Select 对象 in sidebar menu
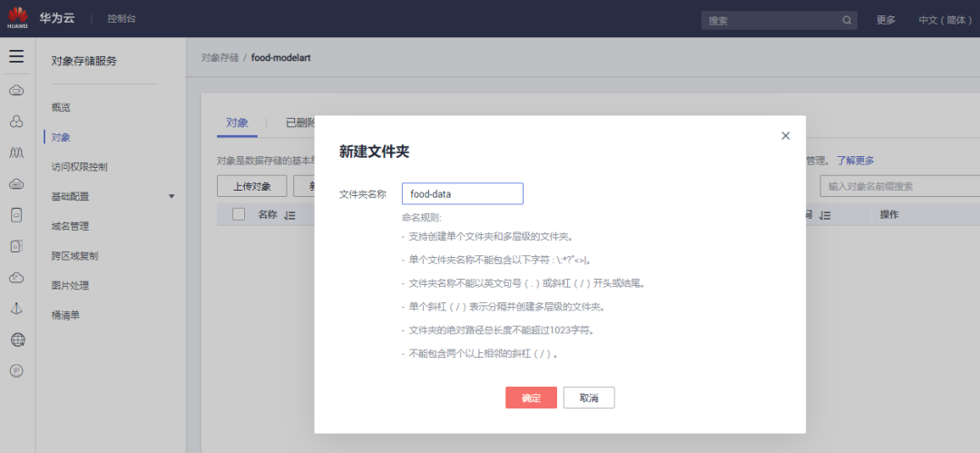The image size is (980, 453). point(62,137)
